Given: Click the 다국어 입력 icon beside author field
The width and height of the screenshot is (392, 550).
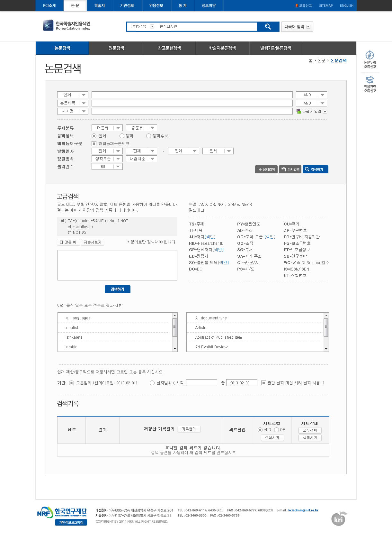Looking at the screenshot, I should pyautogui.click(x=311, y=112).
